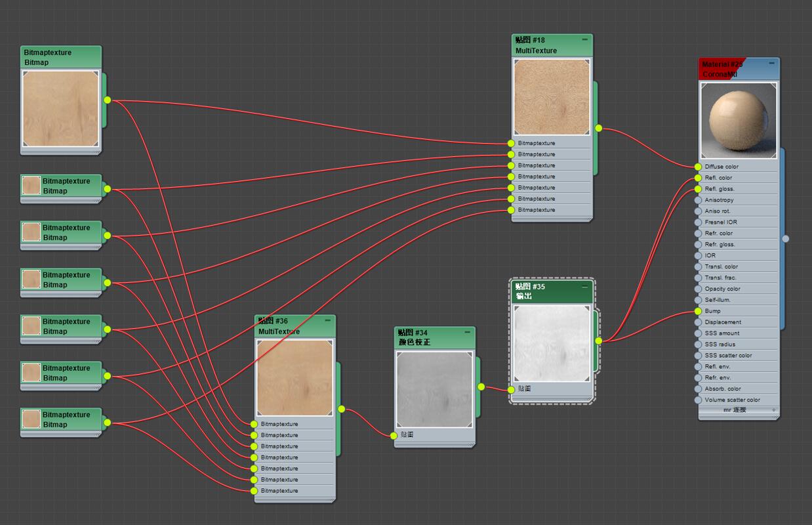The width and height of the screenshot is (812, 525).
Task: Collapse the 贴图 #36 MultiTexture node
Action: click(x=328, y=320)
